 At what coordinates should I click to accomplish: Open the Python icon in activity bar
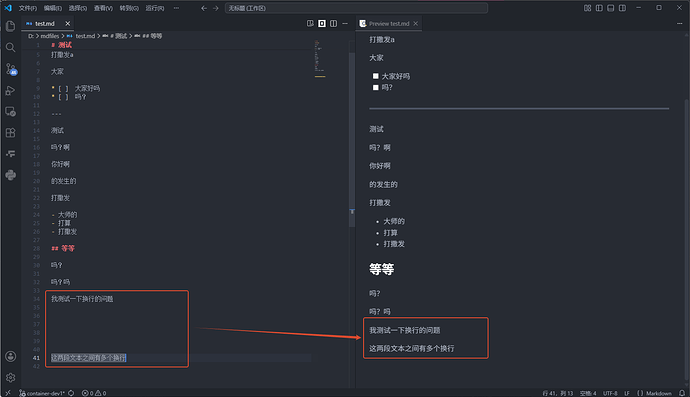click(x=11, y=175)
